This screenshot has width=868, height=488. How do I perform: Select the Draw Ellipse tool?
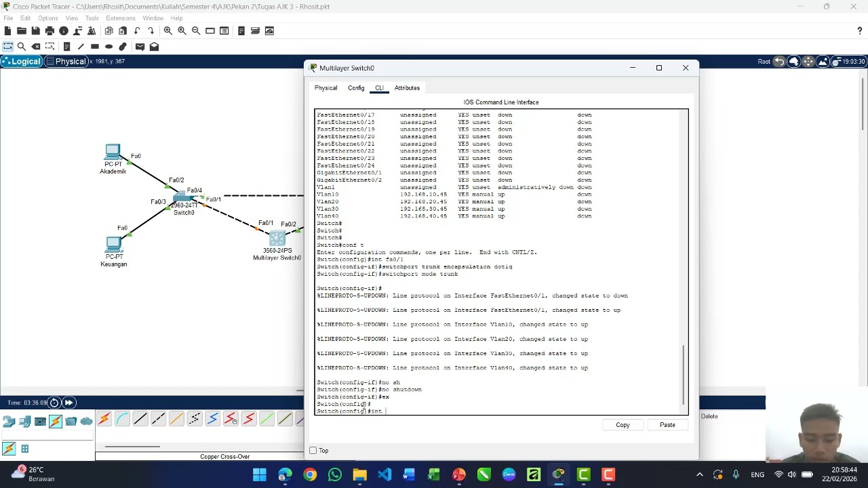pos(108,46)
